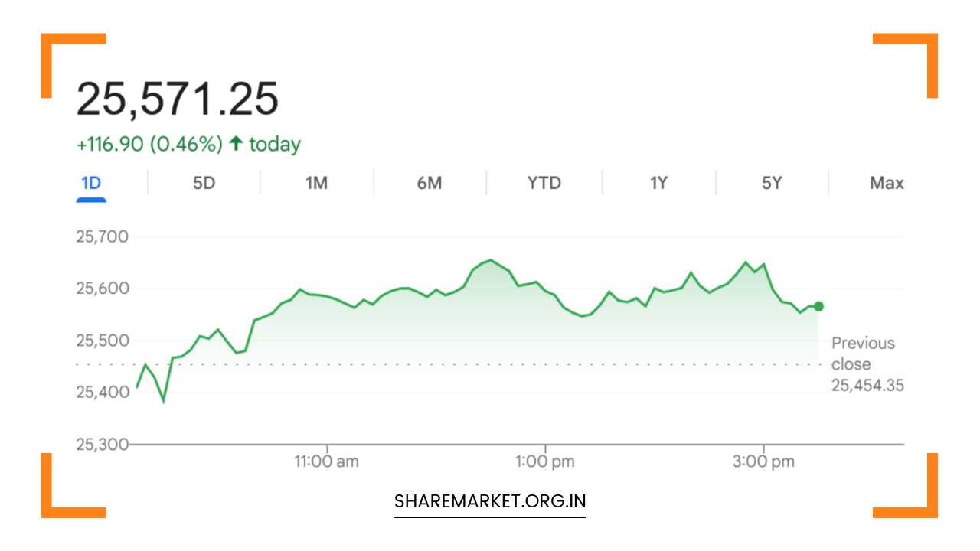
Task: Show the 1Y price history
Action: point(657,183)
